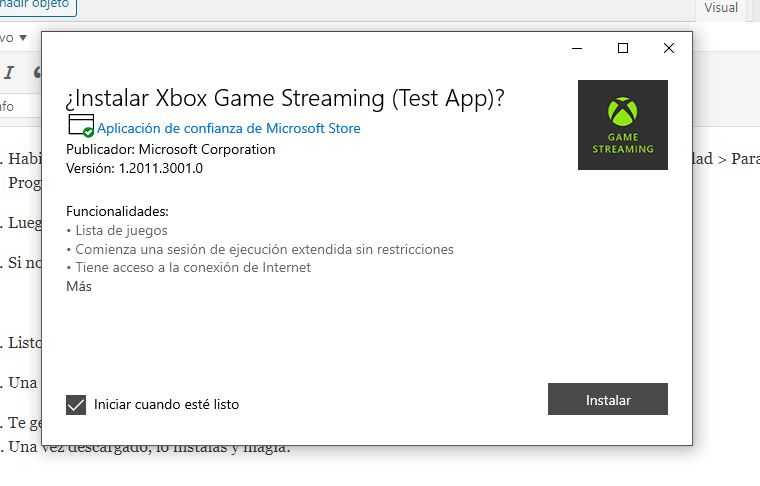Toggle italic formatting in the editor toolbar

point(9,73)
